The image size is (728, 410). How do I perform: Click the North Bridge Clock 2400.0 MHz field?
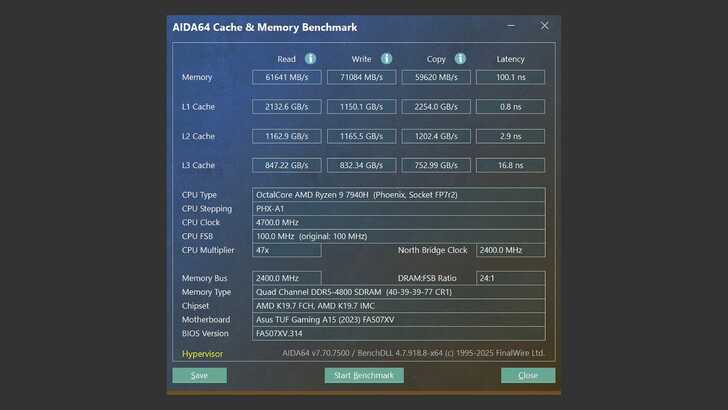tap(510, 250)
